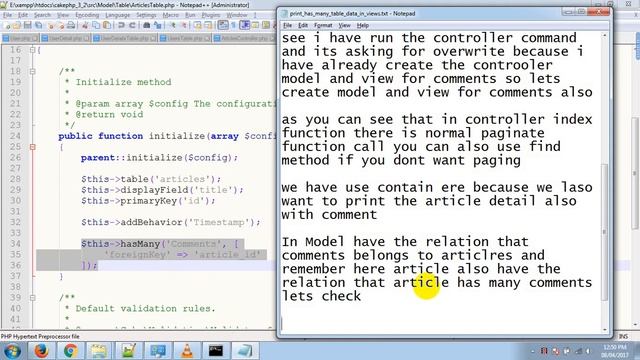Viewport: 640px width, 360px height.
Task: Zoom in using the Notepad++ toolbar
Action: (x=173, y=26)
